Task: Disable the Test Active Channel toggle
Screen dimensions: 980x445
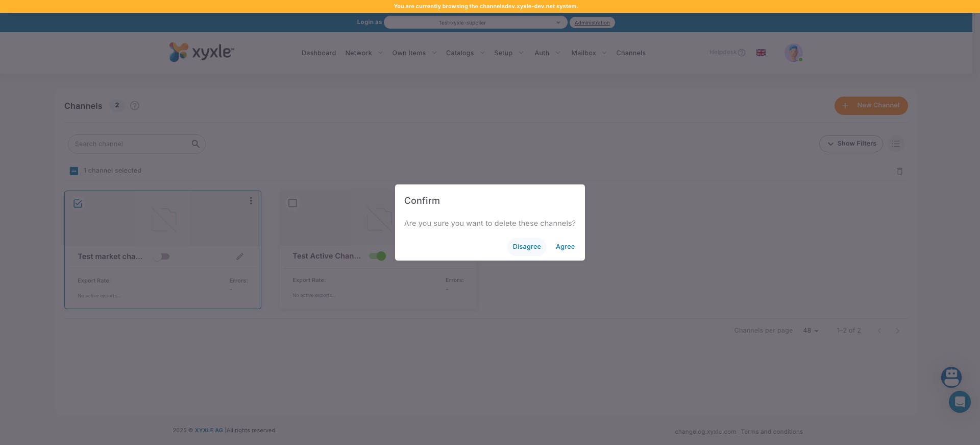Action: point(378,256)
